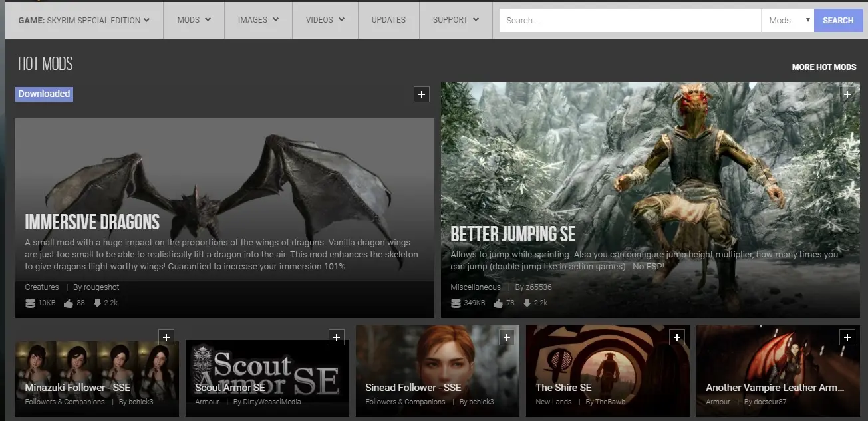Screen dimensions: 868x421
Task: Open Another Vampire Leather Arm... mod title
Action: [x=775, y=387]
